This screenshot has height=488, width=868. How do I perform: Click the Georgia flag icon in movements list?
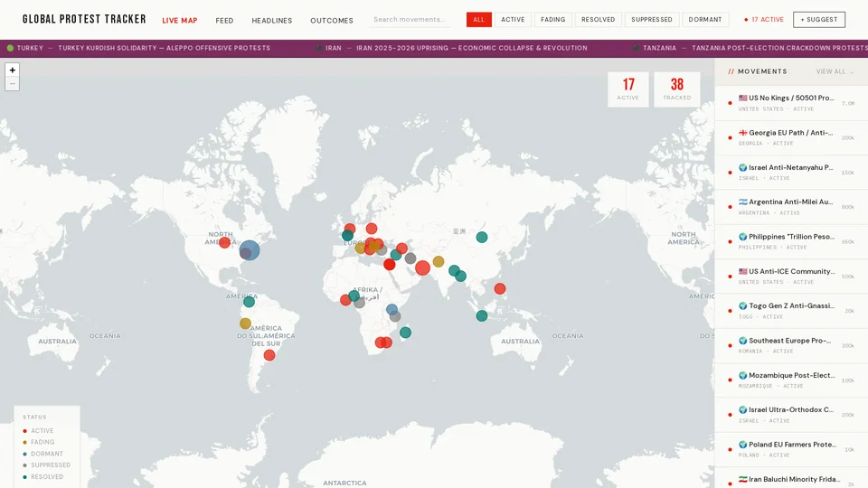743,133
